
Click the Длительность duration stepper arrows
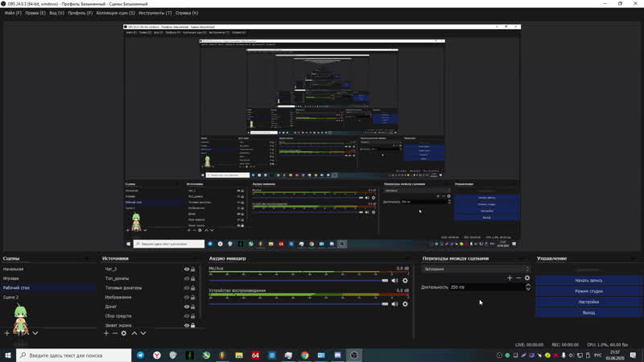tap(528, 287)
